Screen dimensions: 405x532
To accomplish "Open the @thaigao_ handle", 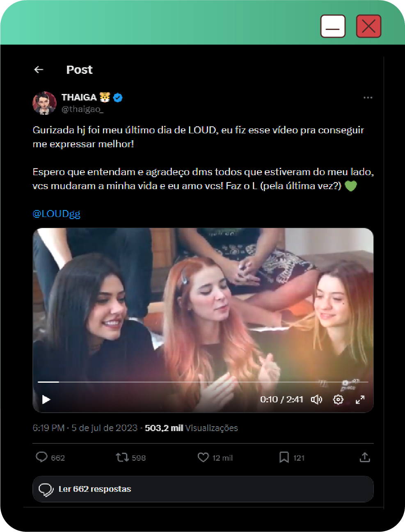I will 82,109.
